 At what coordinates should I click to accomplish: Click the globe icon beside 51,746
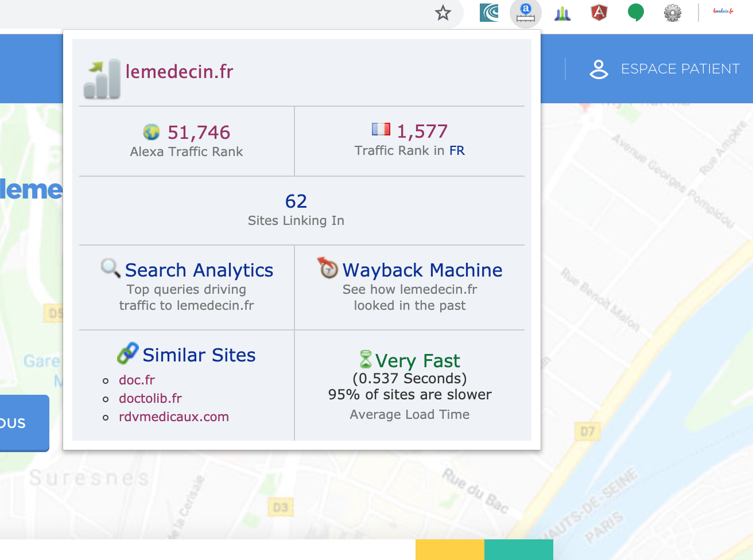(x=152, y=132)
